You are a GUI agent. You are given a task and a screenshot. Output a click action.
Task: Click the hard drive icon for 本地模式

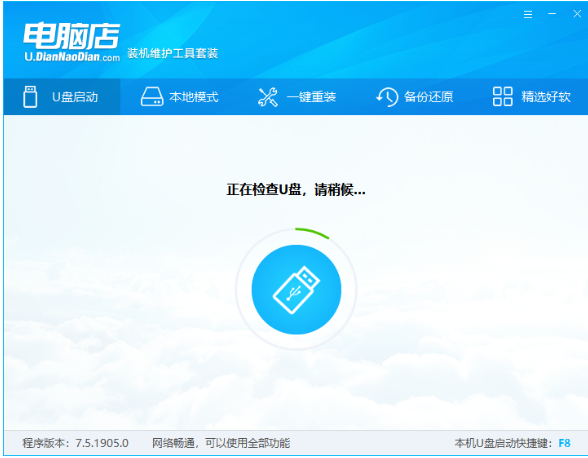pyautogui.click(x=152, y=97)
